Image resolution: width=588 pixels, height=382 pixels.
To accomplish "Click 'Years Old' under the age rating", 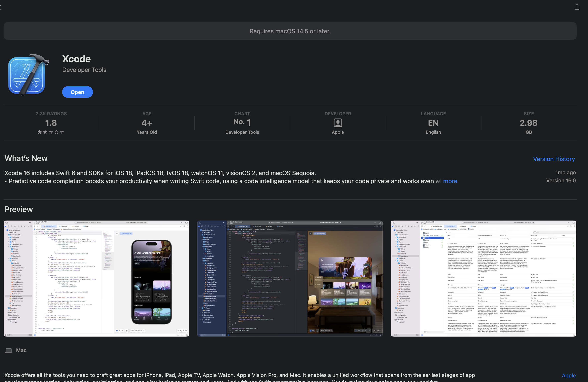I will click(x=147, y=132).
